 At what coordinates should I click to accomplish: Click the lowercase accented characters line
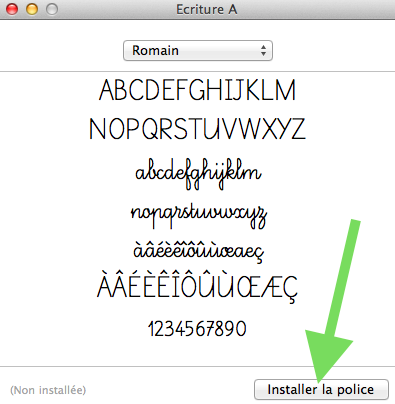199,252
